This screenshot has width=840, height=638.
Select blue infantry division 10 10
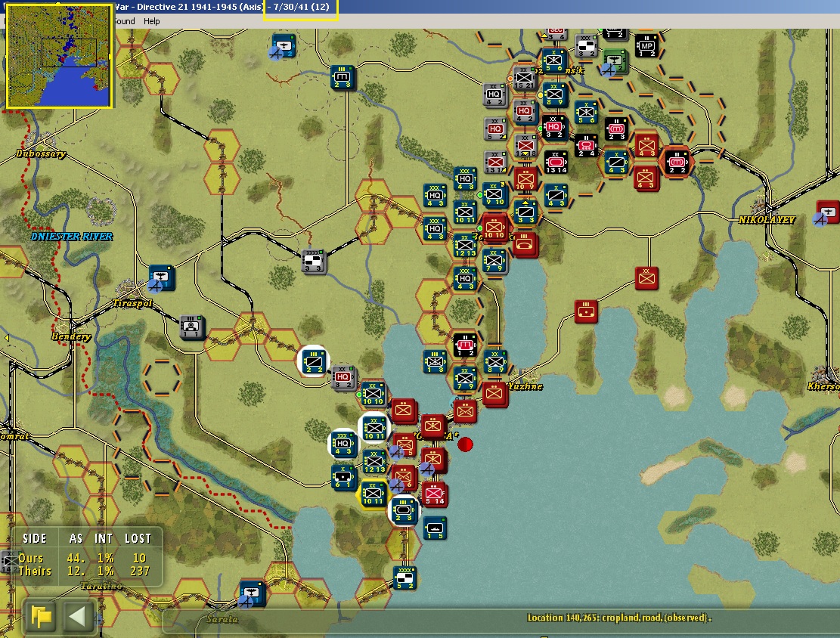[x=373, y=394]
